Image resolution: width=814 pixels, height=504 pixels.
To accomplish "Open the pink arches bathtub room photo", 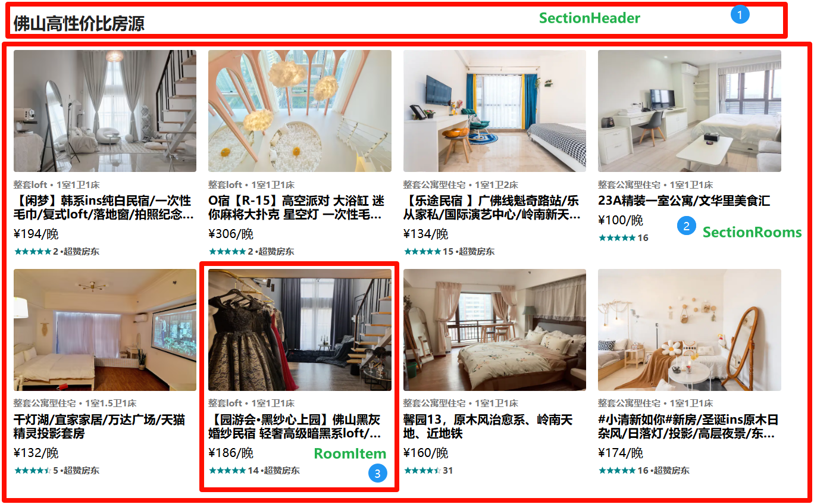I will point(300,111).
